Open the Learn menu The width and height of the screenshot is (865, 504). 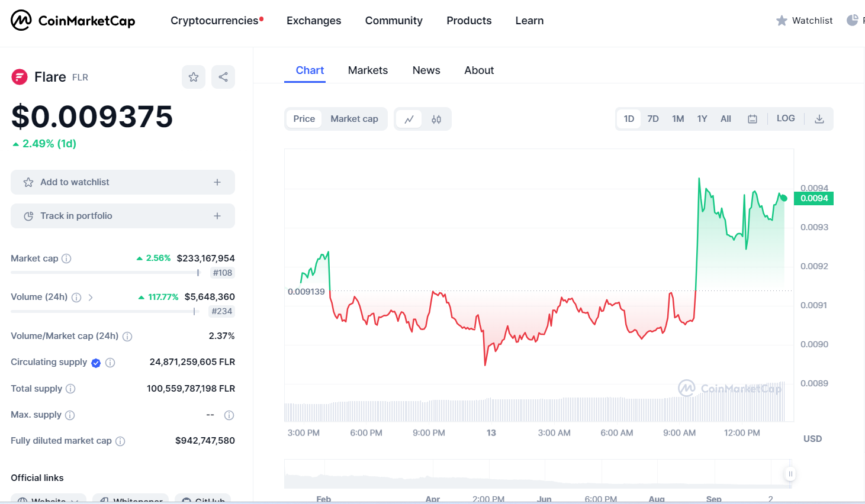pyautogui.click(x=529, y=21)
